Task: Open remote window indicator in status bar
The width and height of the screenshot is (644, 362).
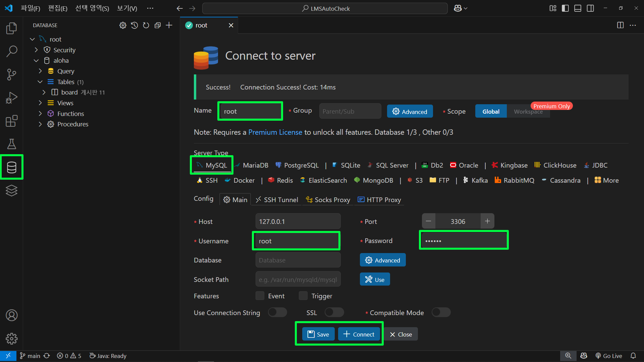Action: click(8, 356)
